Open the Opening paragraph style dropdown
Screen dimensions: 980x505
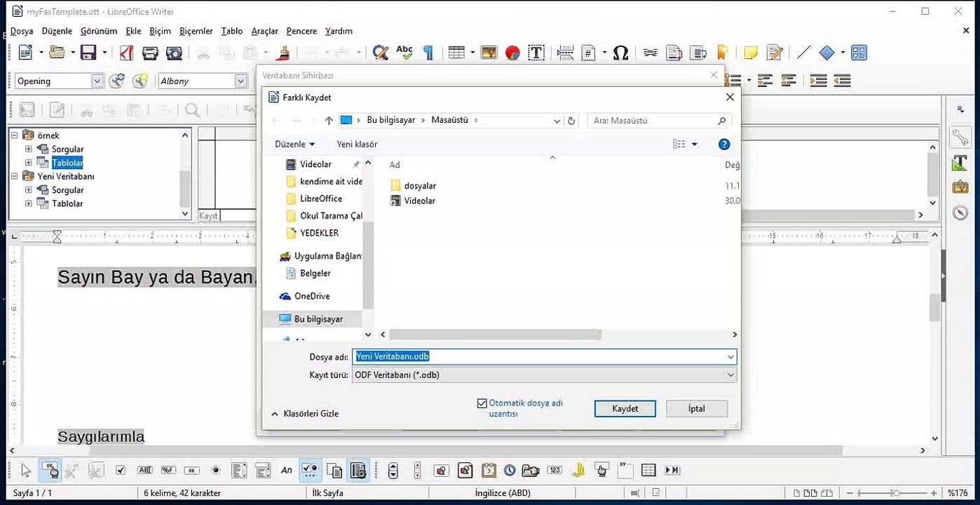point(97,81)
